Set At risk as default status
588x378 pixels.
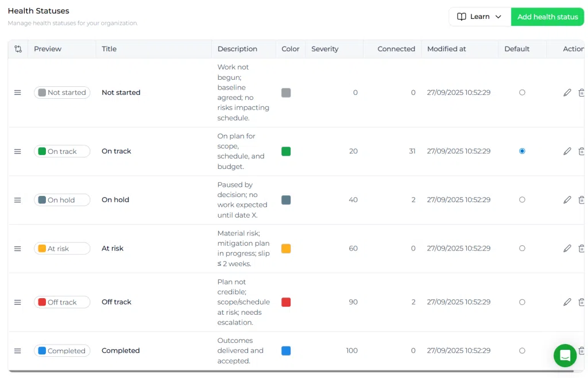point(522,248)
